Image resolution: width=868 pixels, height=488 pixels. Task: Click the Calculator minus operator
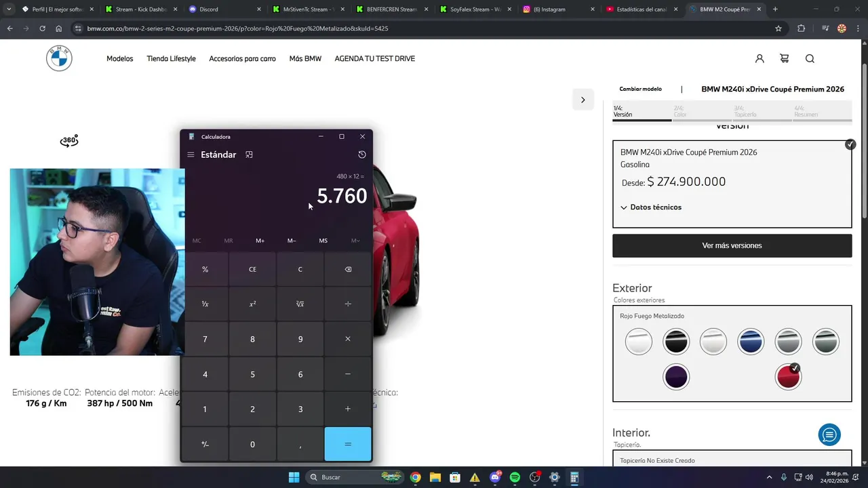pos(348,374)
